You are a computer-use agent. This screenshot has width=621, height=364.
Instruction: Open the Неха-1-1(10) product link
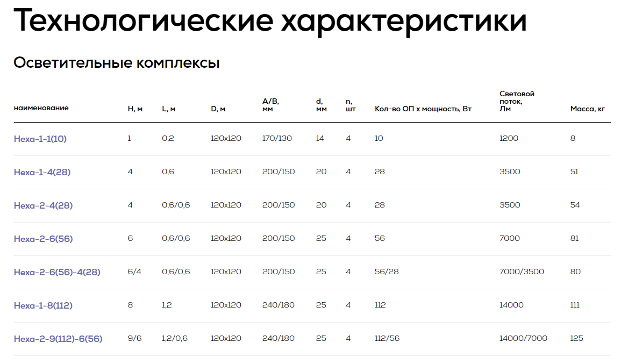[40, 139]
